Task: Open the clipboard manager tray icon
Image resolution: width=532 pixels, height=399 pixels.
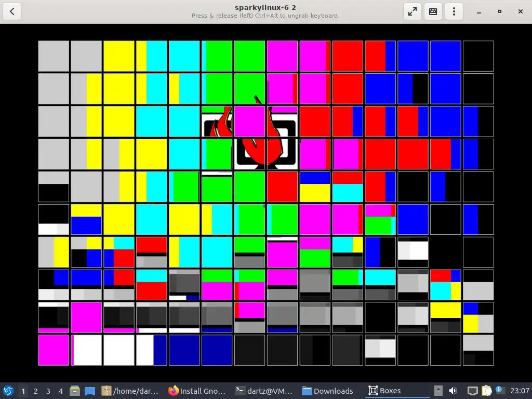Action: [486, 391]
